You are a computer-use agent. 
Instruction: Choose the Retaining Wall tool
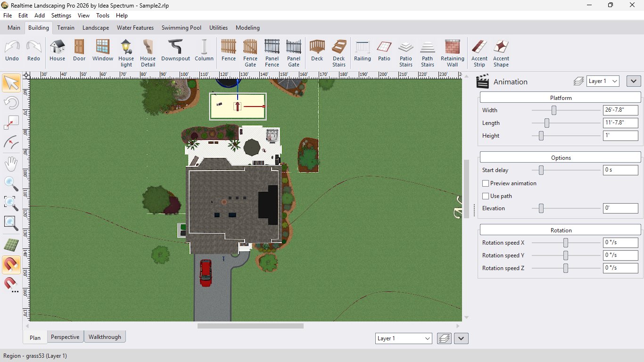tap(452, 52)
